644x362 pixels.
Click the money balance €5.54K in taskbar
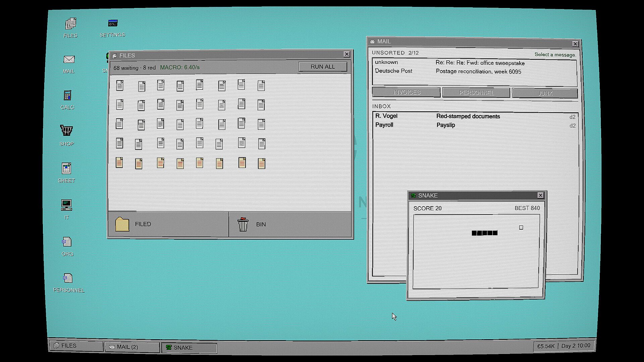point(546,346)
